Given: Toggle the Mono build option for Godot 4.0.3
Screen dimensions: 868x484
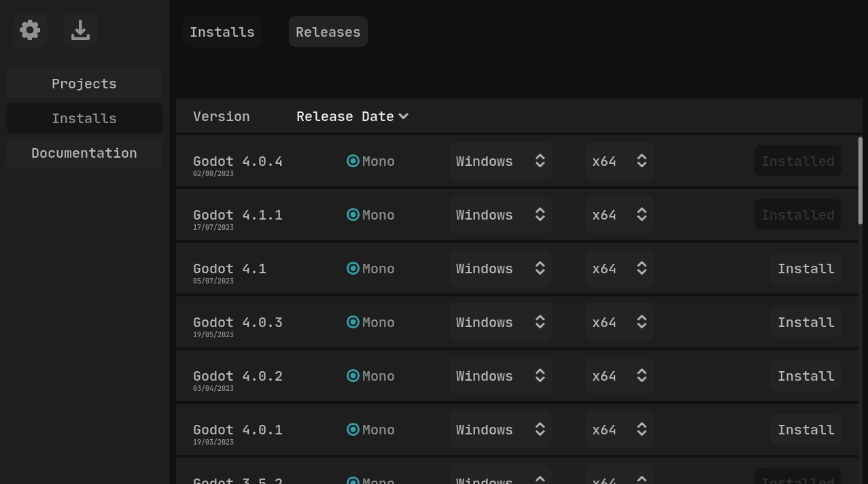Looking at the screenshot, I should click(353, 322).
